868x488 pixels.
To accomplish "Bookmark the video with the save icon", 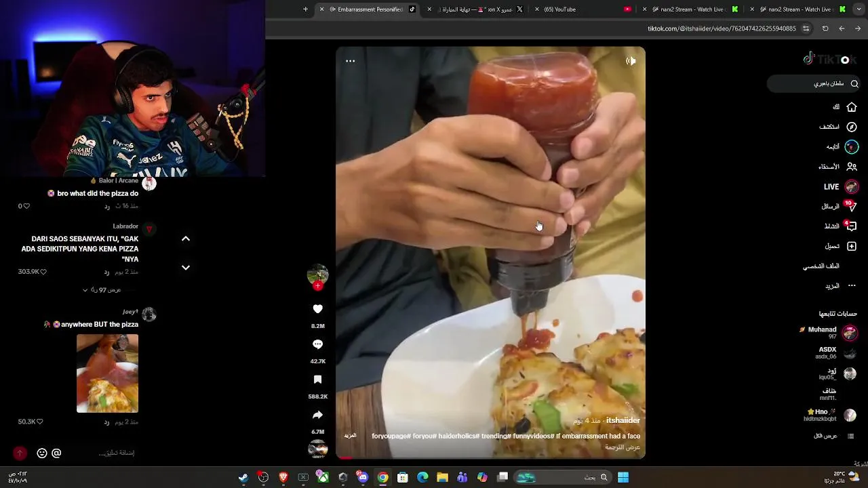I will coord(317,380).
